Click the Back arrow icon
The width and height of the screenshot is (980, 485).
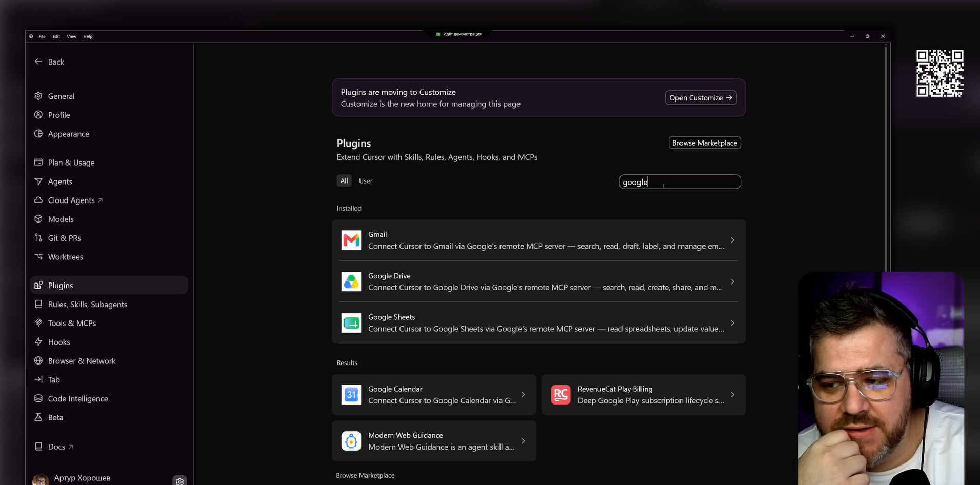coord(38,62)
